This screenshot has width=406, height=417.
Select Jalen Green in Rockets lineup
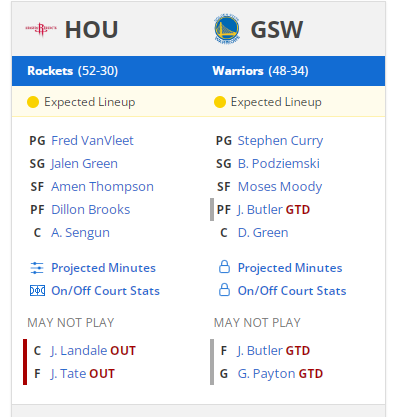(x=84, y=164)
